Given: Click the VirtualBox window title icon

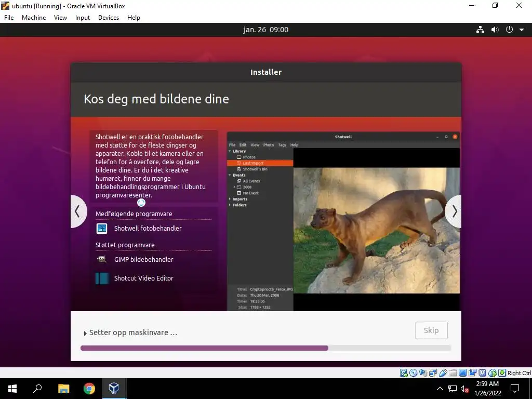Looking at the screenshot, I should 5,6.
